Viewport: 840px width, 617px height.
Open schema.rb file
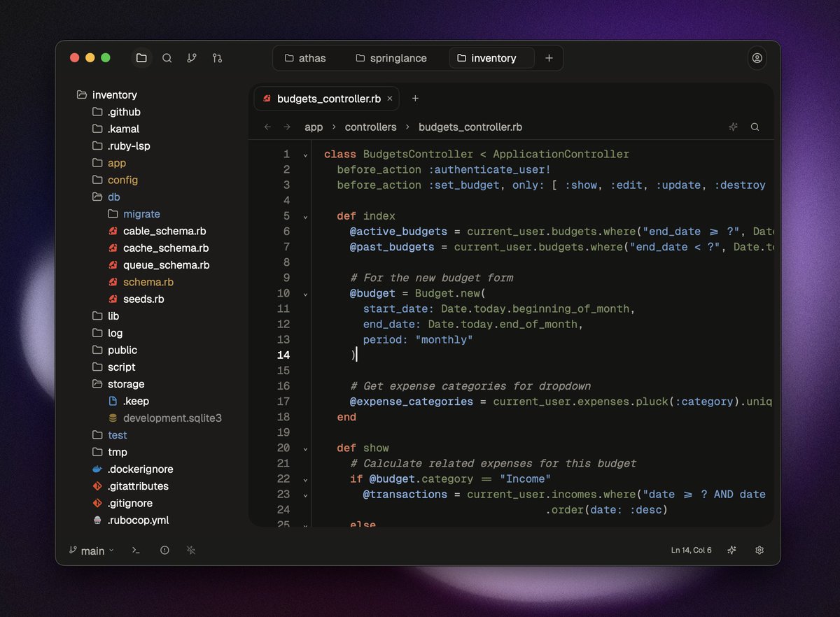pyautogui.click(x=141, y=282)
